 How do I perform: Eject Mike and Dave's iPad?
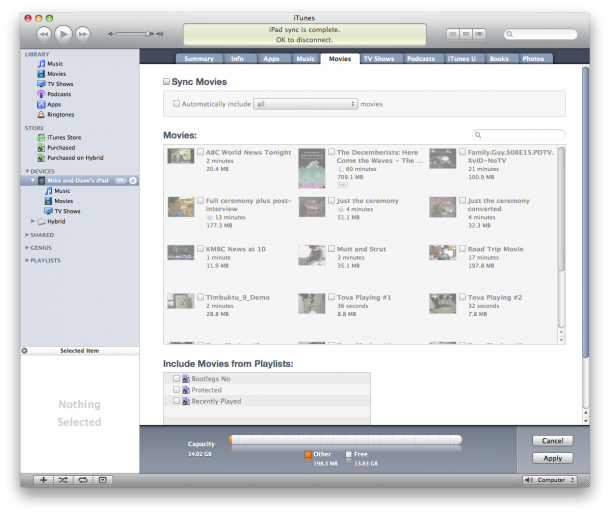point(133,180)
